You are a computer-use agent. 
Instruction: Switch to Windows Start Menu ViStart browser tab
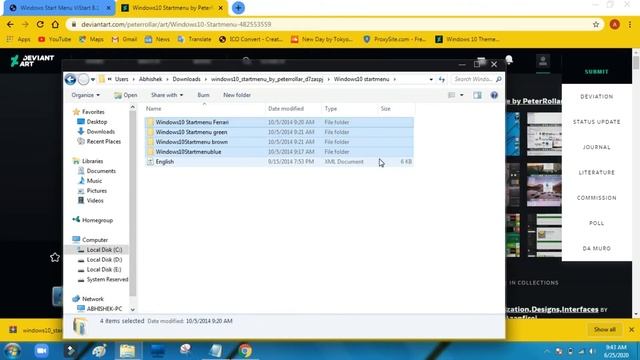pyautogui.click(x=59, y=8)
